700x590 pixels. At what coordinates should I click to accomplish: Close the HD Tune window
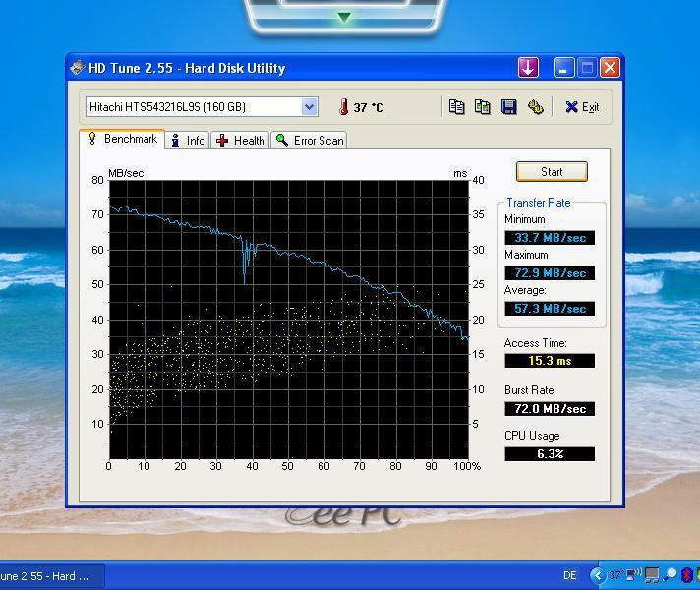tap(610, 68)
